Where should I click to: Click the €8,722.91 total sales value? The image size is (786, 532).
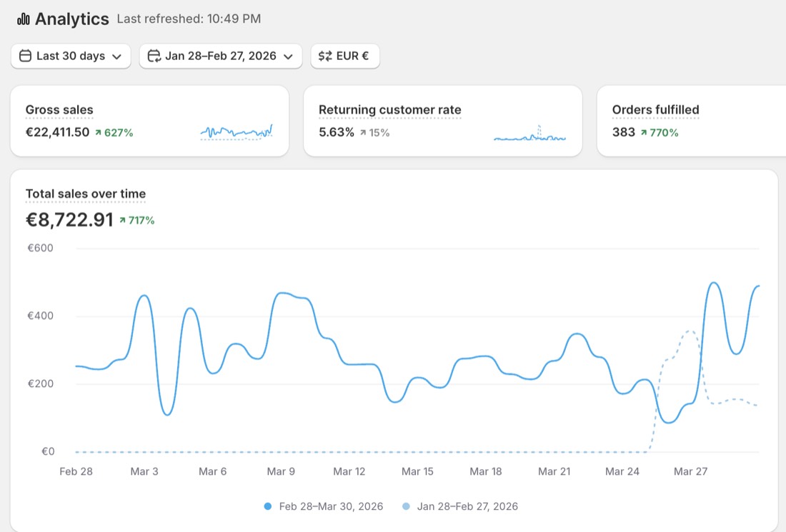point(70,220)
